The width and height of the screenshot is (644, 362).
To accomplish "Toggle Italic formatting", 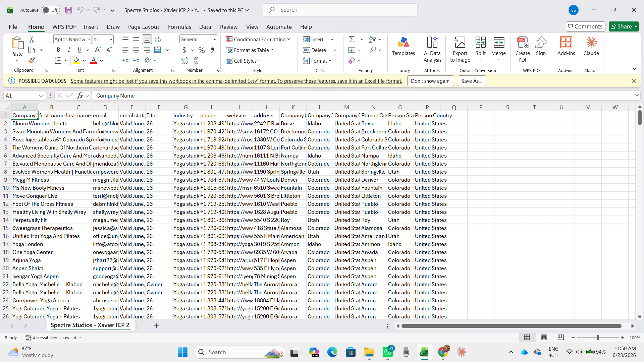I will point(69,50).
